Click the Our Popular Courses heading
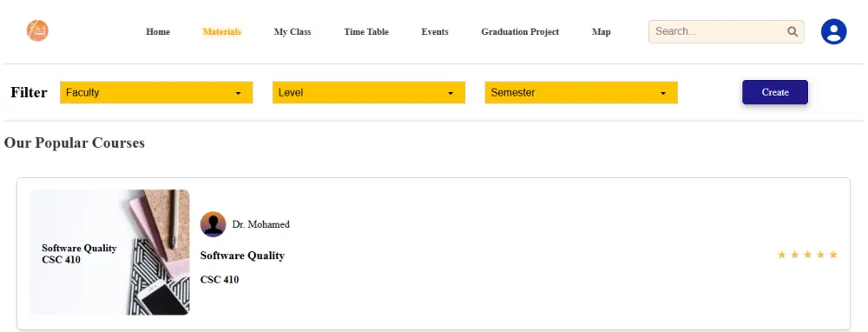868x332 pixels. pos(74,143)
